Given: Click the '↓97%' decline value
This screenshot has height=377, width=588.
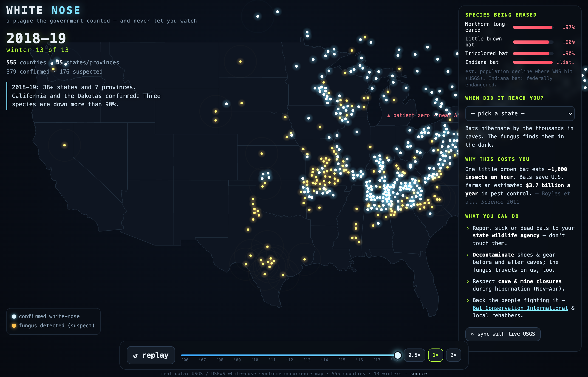Looking at the screenshot, I should click(x=568, y=27).
